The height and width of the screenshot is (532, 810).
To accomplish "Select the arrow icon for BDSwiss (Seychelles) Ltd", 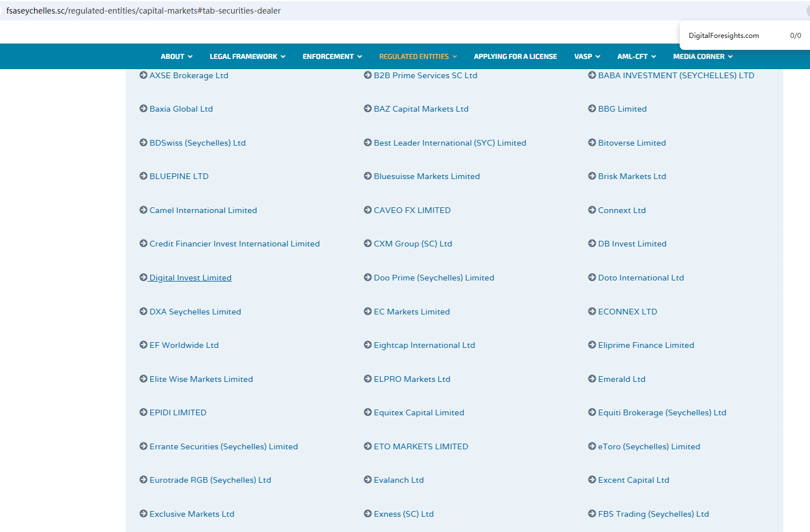I will tap(143, 142).
